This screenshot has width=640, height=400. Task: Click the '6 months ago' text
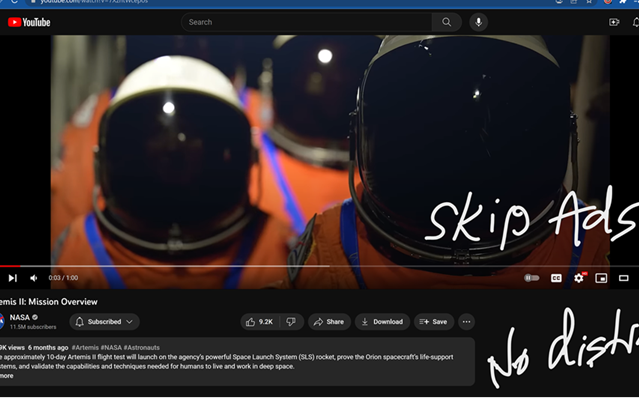(x=48, y=348)
